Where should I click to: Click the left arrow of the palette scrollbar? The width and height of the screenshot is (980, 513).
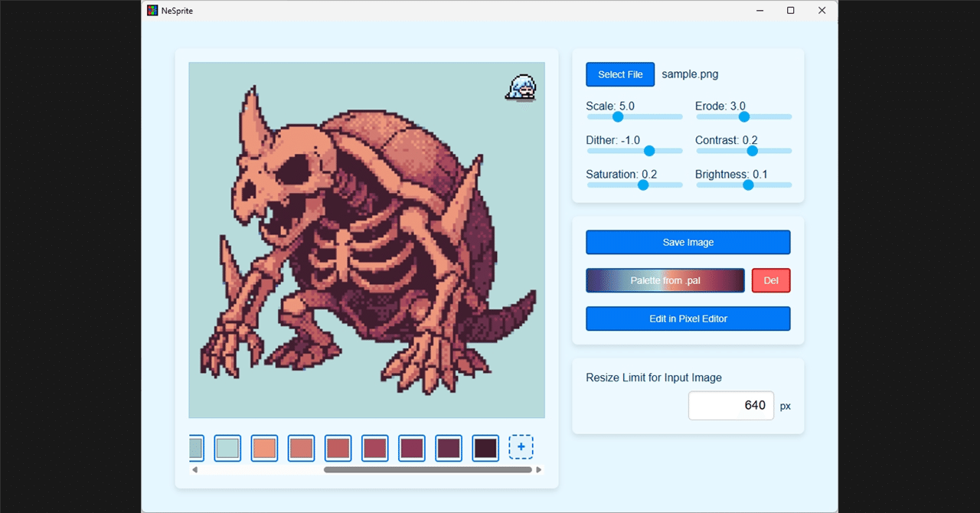[194, 469]
